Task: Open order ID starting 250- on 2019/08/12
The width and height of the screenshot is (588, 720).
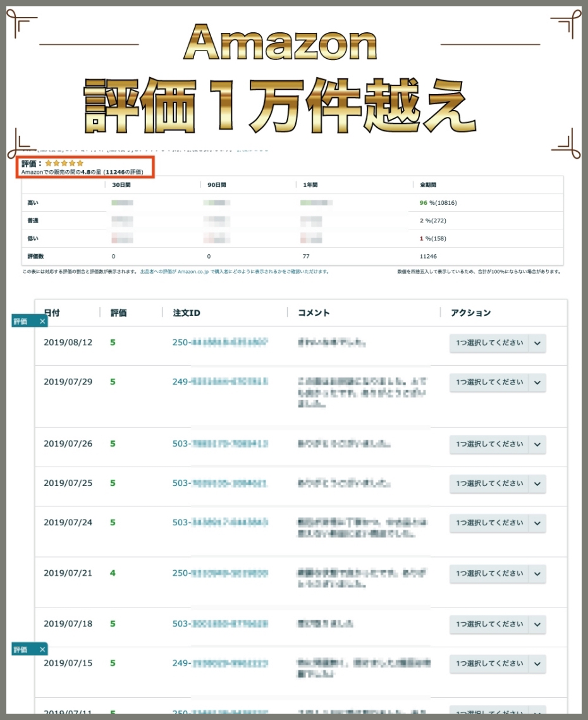Action: [220, 343]
